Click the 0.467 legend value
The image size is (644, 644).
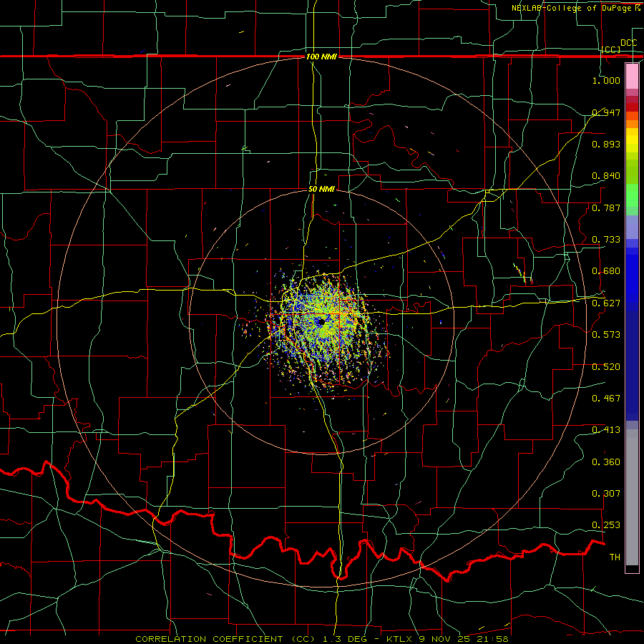pos(606,399)
